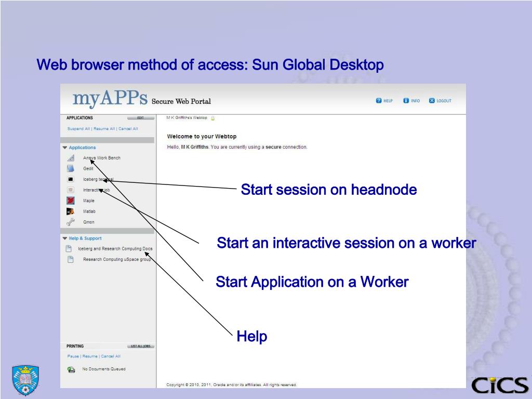This screenshot has height=399, width=532.
Task: Click the LOGOUT X icon
Action: tap(432, 100)
